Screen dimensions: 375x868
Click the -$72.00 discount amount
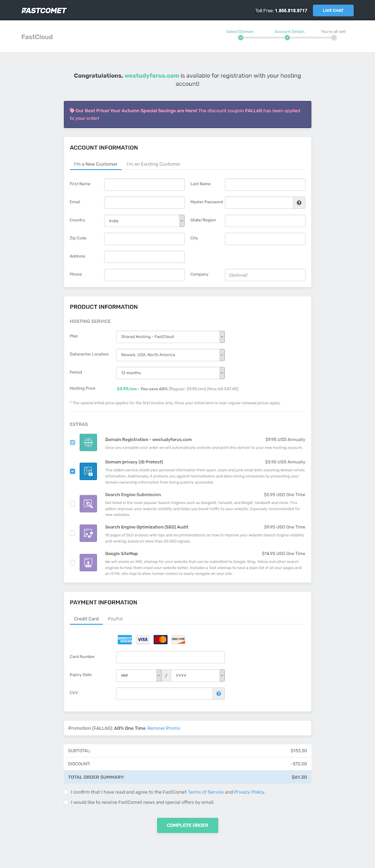tap(299, 764)
